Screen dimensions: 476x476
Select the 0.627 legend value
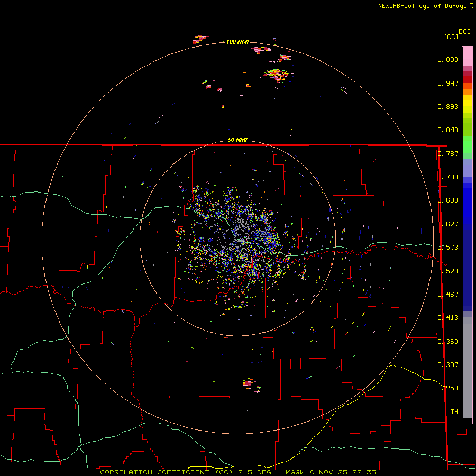click(448, 224)
